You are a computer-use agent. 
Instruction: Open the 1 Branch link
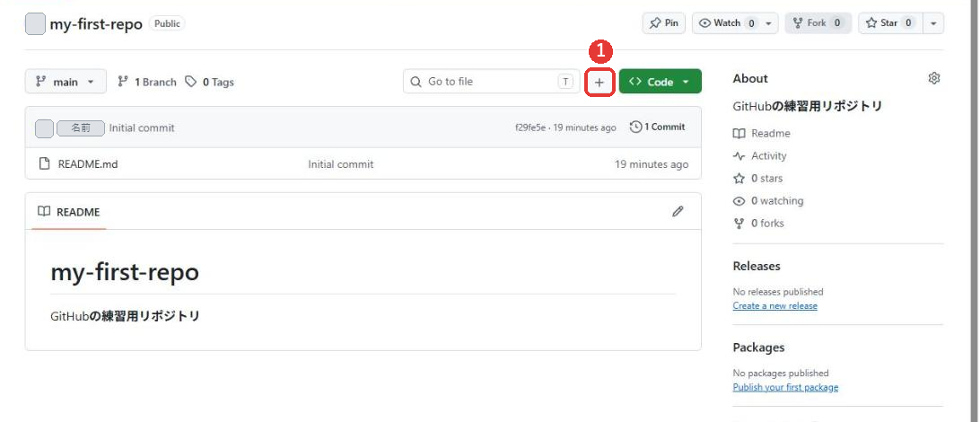click(x=147, y=82)
